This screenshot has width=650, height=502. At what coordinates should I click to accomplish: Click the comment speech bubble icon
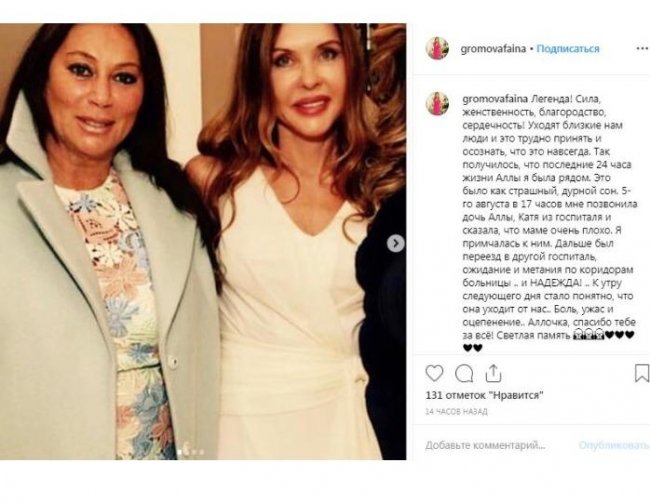pyautogui.click(x=464, y=373)
